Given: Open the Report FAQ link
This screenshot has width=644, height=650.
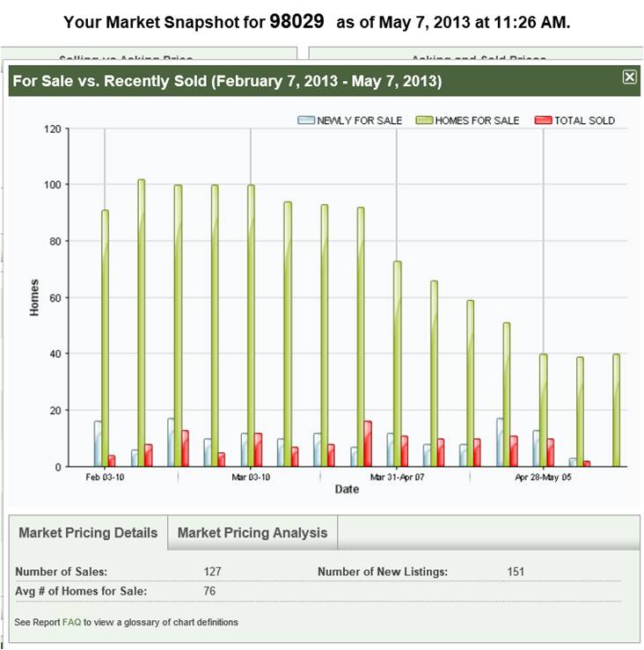Looking at the screenshot, I should [71, 622].
